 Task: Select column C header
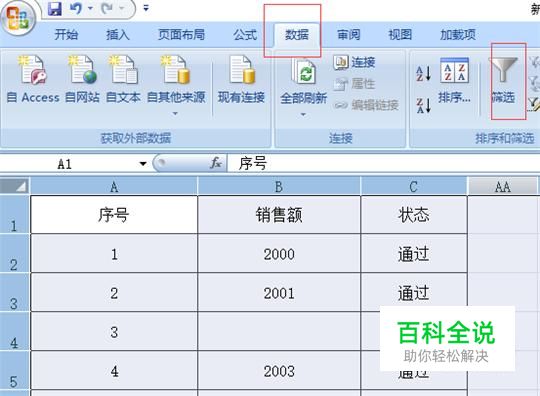(414, 187)
